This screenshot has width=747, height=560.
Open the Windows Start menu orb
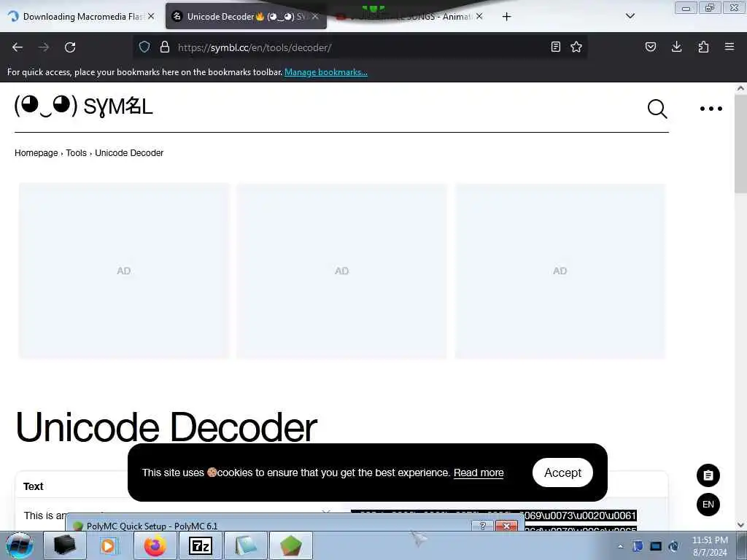(x=20, y=545)
